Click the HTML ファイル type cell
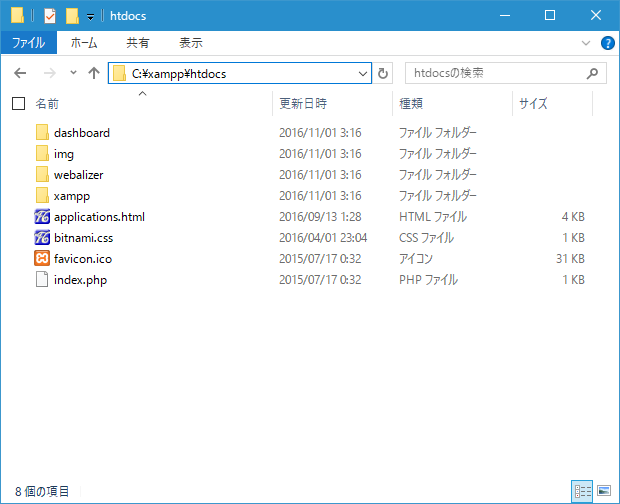 click(x=433, y=217)
